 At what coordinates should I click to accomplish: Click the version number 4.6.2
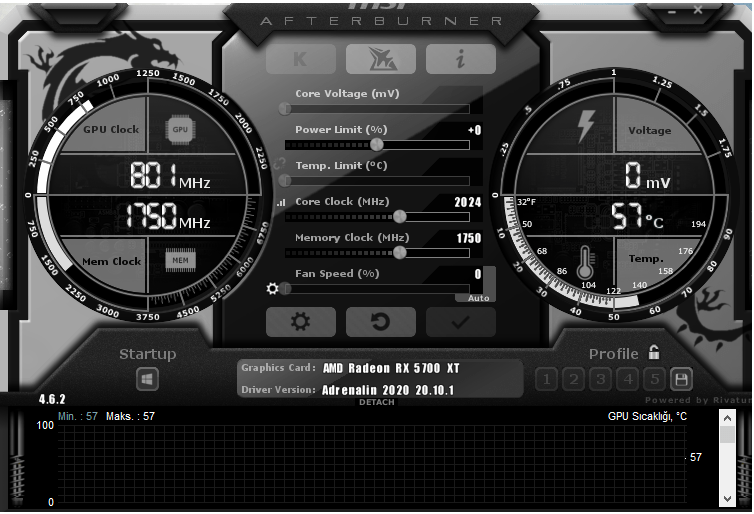click(52, 399)
